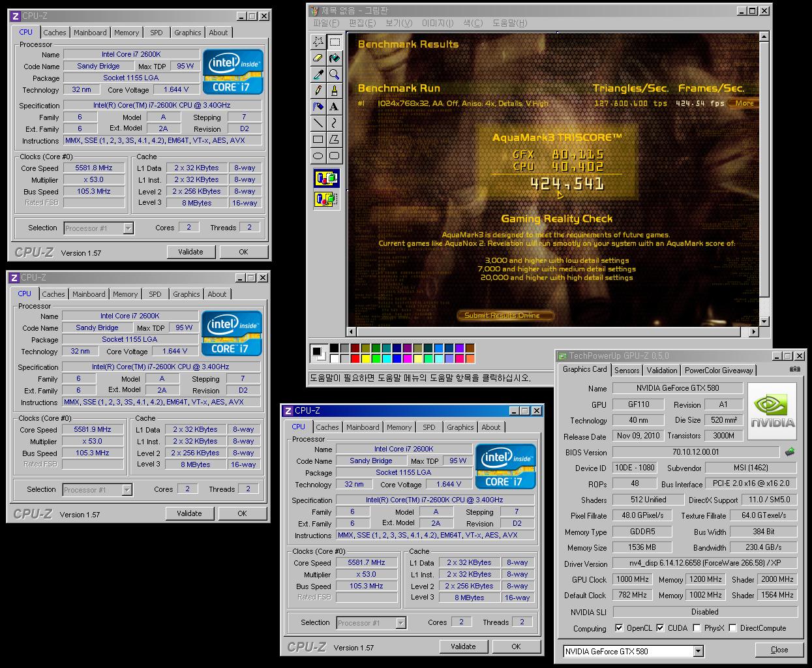This screenshot has width=812, height=668.
Task: Choose the Rounded Rectangle tool
Action: click(x=334, y=155)
